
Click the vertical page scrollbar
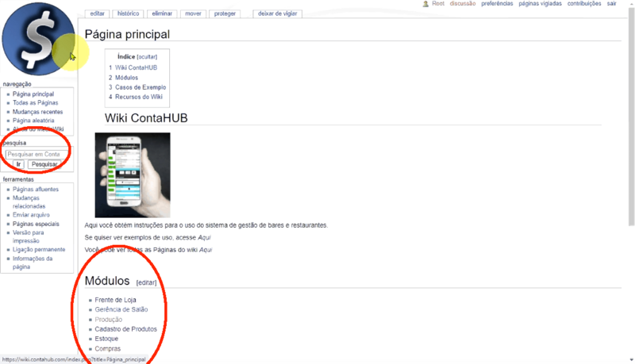[631, 117]
